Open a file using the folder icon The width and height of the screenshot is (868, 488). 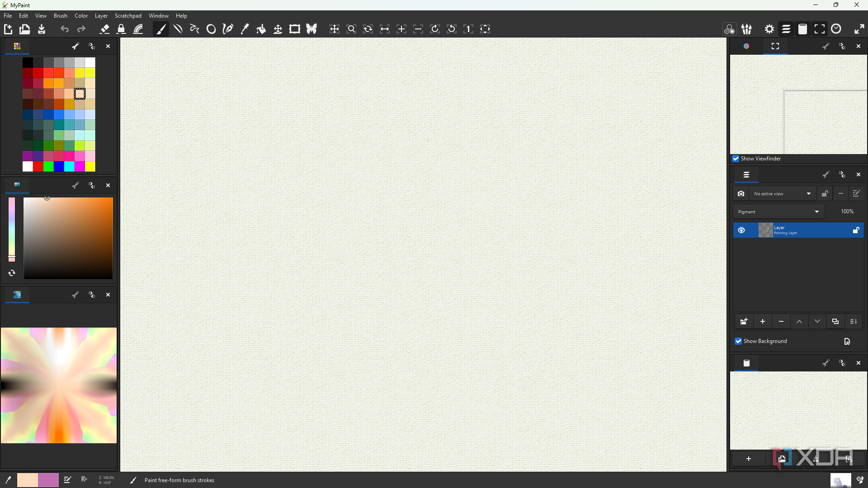[x=24, y=29]
